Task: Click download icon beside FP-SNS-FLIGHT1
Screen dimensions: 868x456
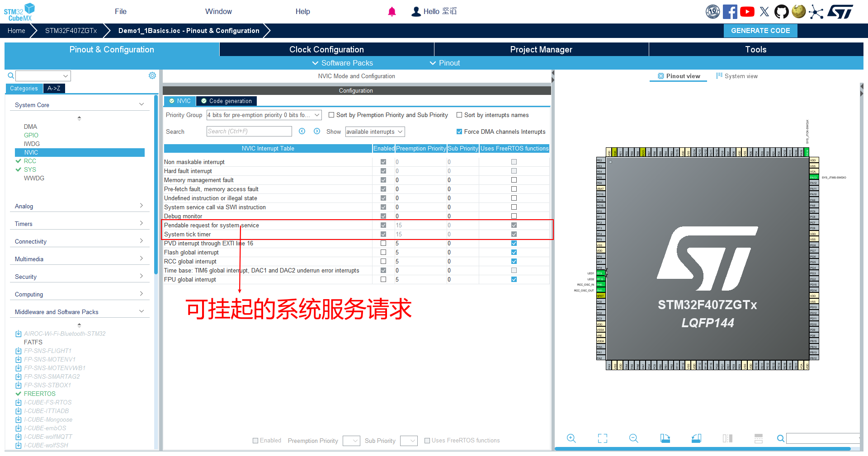Action: [x=19, y=351]
